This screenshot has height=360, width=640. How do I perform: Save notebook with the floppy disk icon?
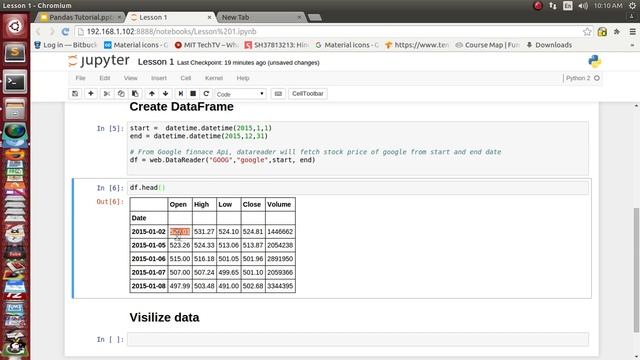75,93
